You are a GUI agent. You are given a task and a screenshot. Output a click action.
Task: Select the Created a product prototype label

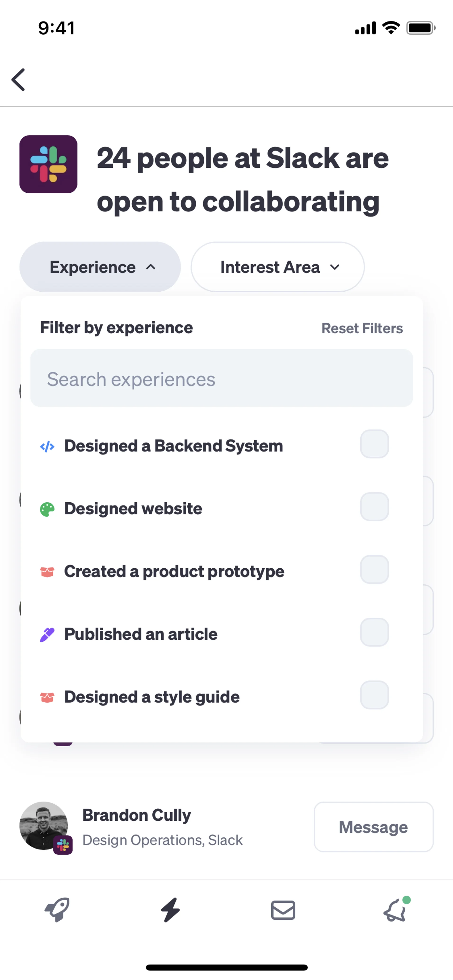coord(174,571)
